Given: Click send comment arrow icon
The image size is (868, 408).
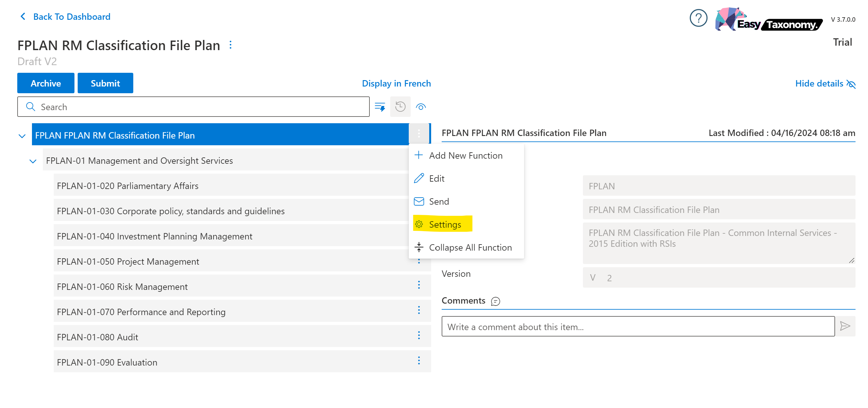Looking at the screenshot, I should (x=845, y=326).
